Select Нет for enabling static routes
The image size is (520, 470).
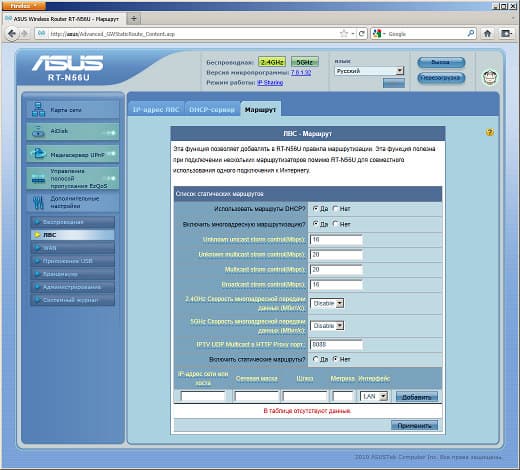(335, 359)
